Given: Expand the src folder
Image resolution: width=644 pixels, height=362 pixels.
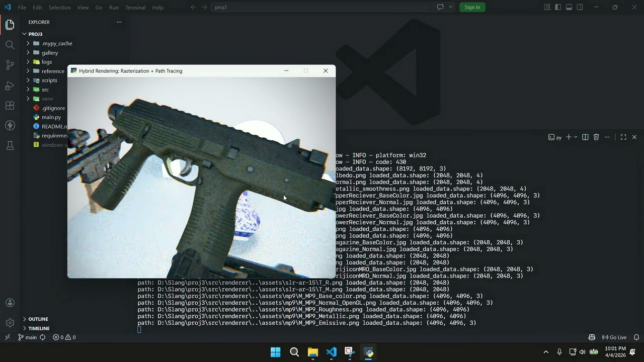Looking at the screenshot, I should point(44,89).
